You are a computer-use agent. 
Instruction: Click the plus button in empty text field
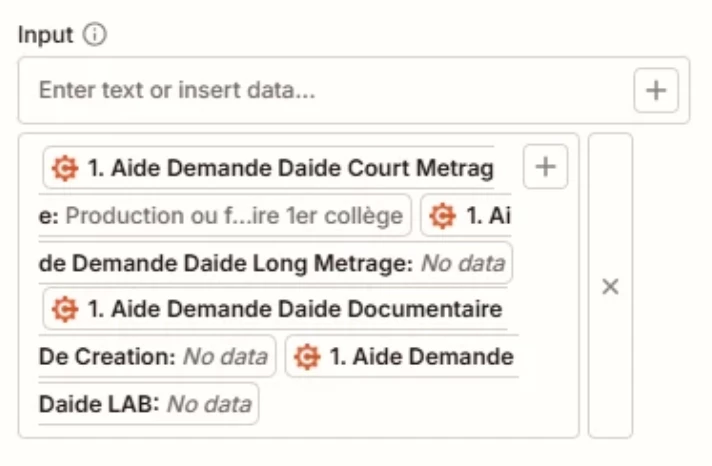[656, 91]
